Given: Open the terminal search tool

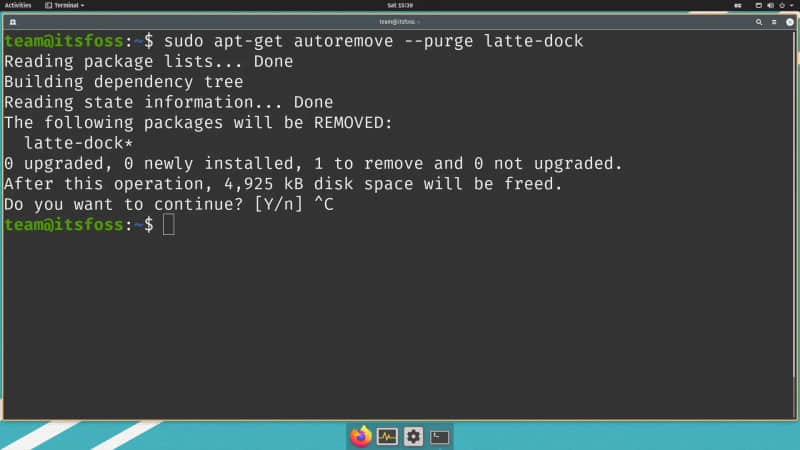Looking at the screenshot, I should click(759, 22).
